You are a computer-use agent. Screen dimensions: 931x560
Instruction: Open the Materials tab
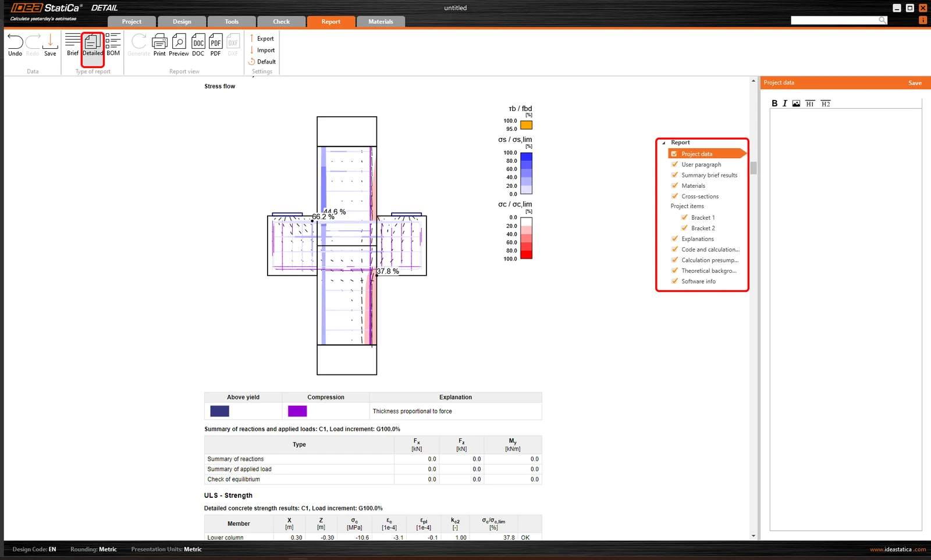click(381, 22)
